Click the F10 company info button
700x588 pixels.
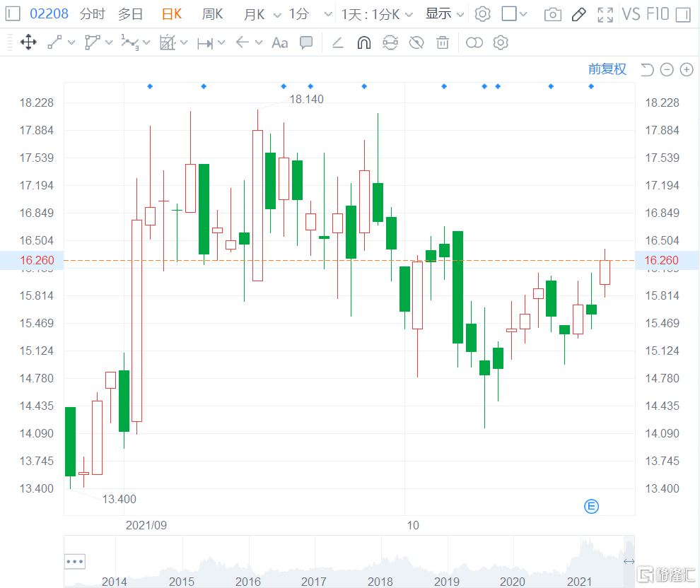[x=657, y=14]
